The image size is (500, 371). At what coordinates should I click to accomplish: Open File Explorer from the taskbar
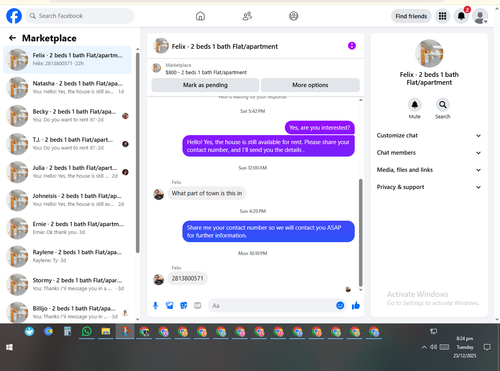point(106,331)
